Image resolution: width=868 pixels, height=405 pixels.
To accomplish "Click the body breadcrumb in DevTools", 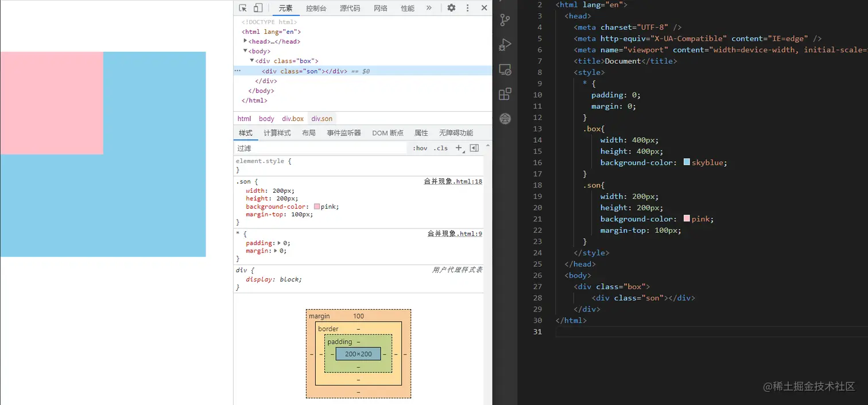I will (266, 119).
